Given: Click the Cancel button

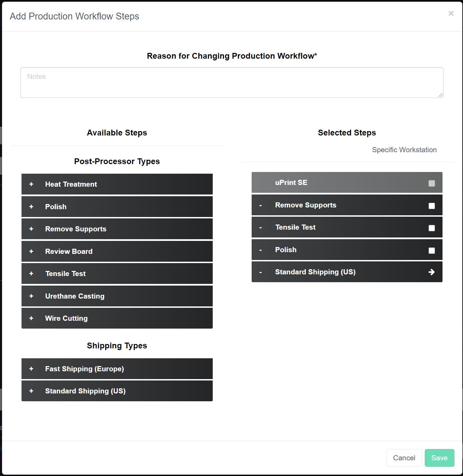Looking at the screenshot, I should [x=404, y=458].
